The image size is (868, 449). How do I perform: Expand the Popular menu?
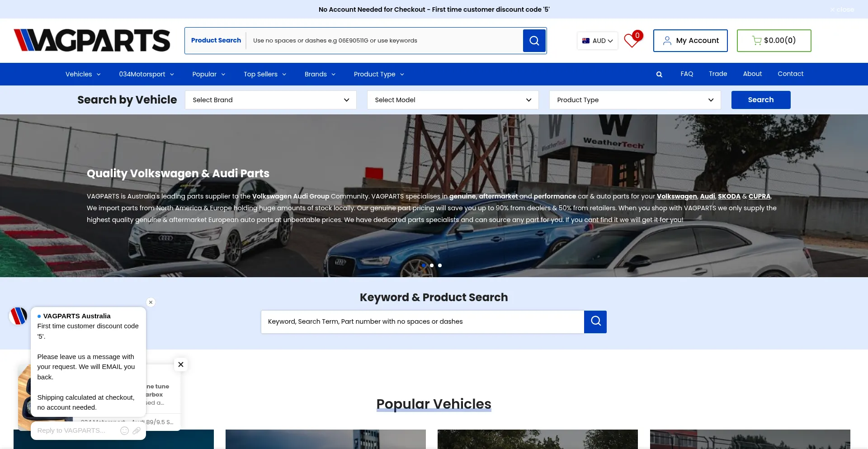coord(209,74)
